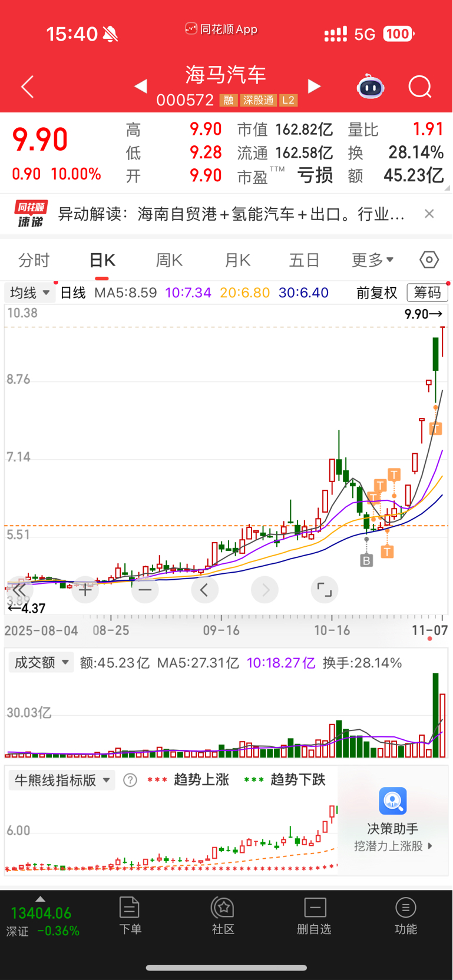
Task: Go back with the left chevron
Action: [27, 87]
